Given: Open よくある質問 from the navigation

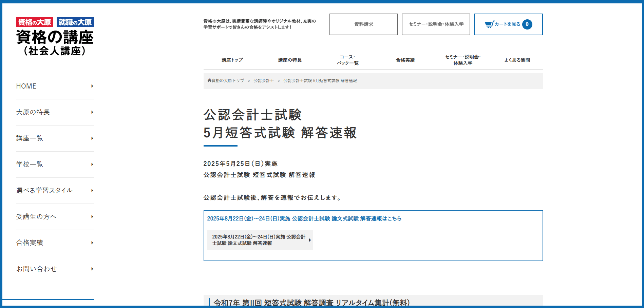Looking at the screenshot, I should point(518,60).
